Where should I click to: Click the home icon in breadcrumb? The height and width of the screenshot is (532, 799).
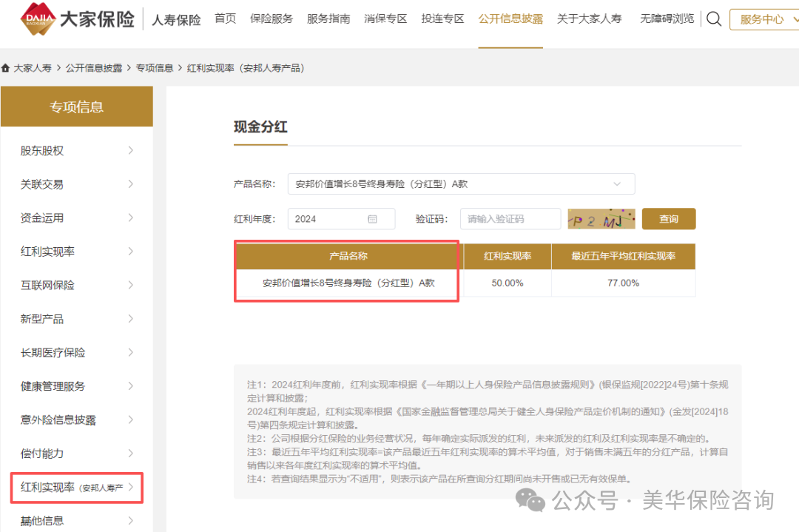pyautogui.click(x=6, y=68)
